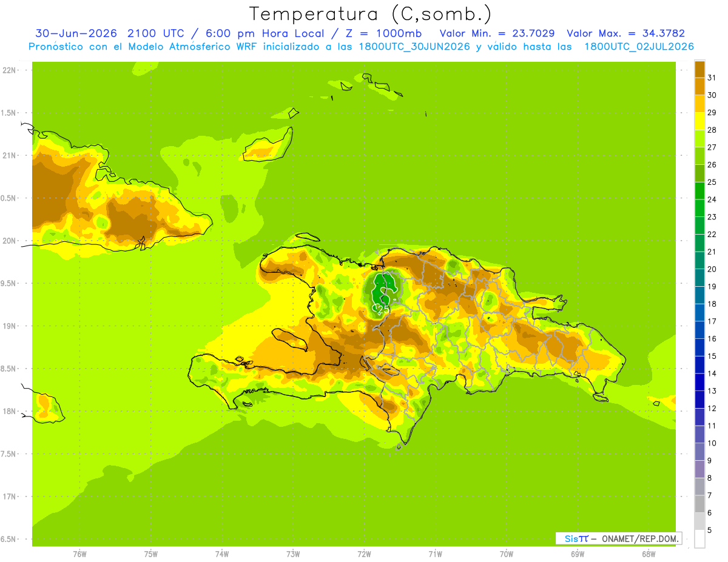Viewport: 728px width, 562px height.
Task: Click the color scale value "10"
Action: pos(712,443)
